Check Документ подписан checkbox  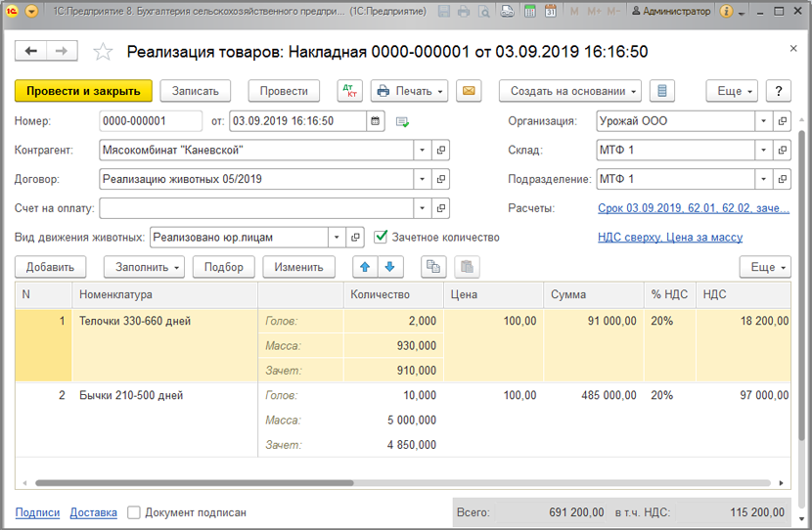[x=134, y=512]
